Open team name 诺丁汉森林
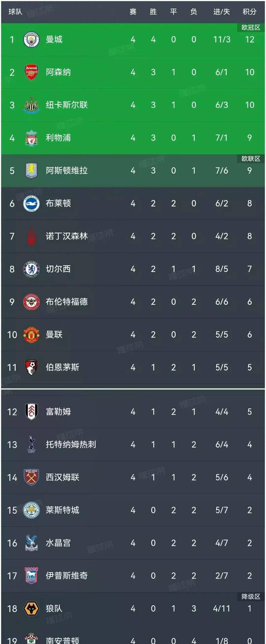This screenshot has width=266, height=644. (67, 236)
